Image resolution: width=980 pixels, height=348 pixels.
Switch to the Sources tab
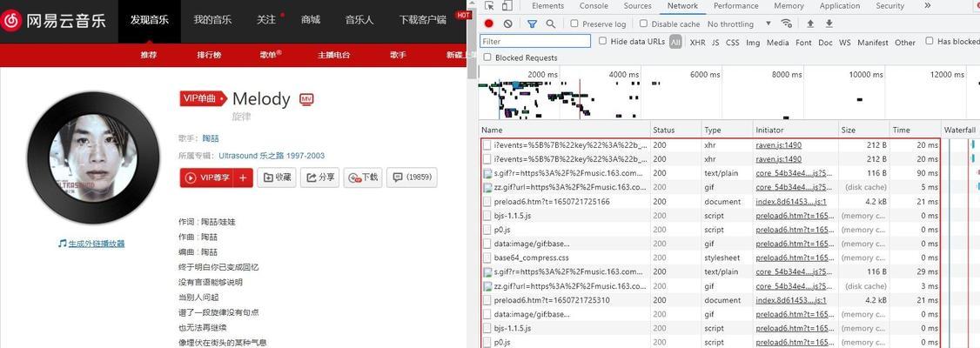point(637,5)
